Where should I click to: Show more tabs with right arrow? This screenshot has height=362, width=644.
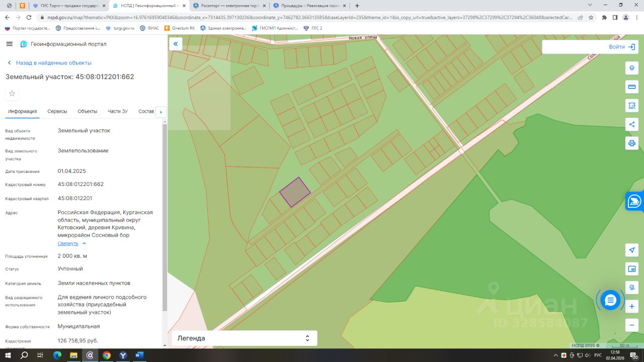point(161,112)
